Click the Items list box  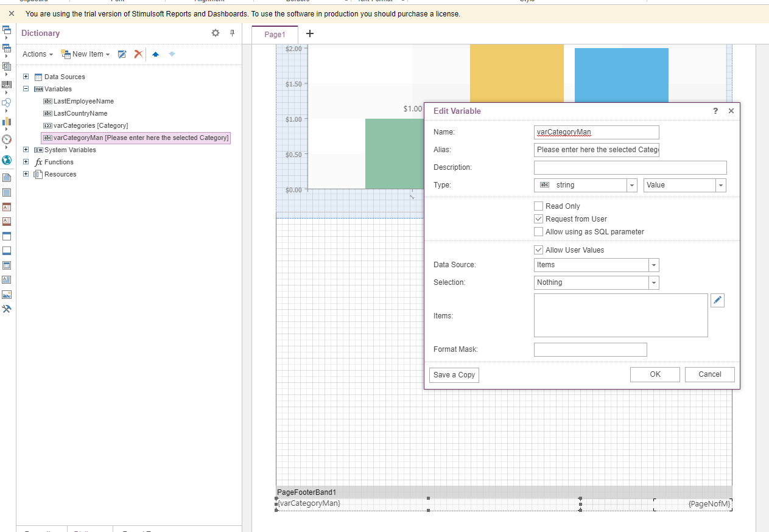(x=620, y=315)
